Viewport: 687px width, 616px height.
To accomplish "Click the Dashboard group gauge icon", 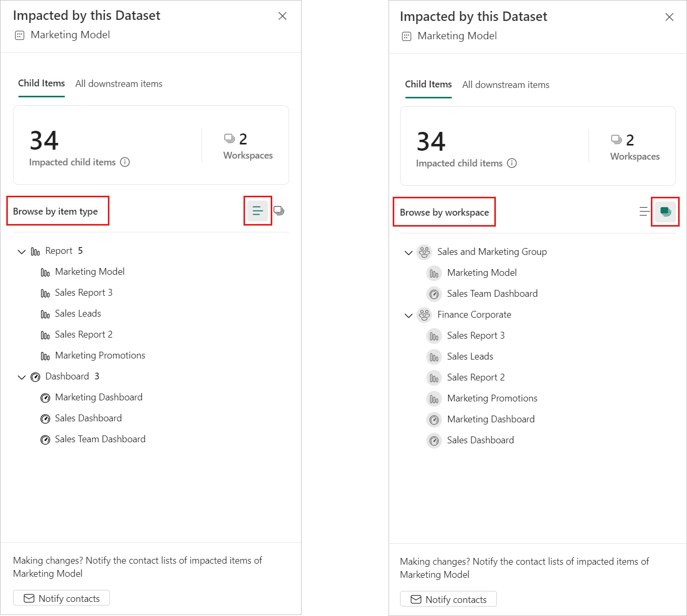I will (36, 377).
